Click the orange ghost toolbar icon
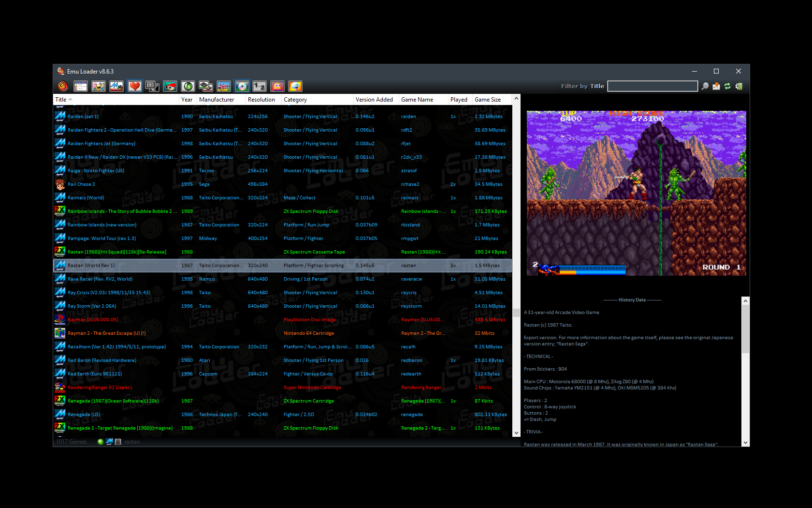812x508 pixels. click(277, 86)
